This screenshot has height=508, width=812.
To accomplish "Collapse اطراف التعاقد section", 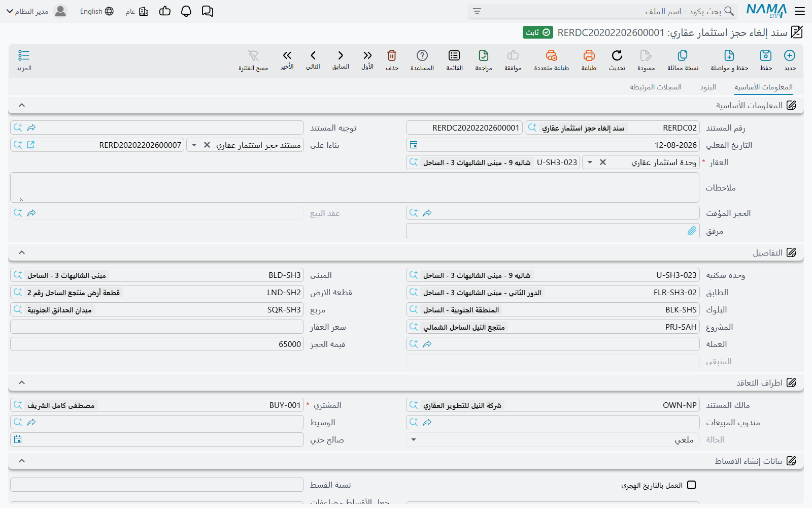I will coord(22,383).
